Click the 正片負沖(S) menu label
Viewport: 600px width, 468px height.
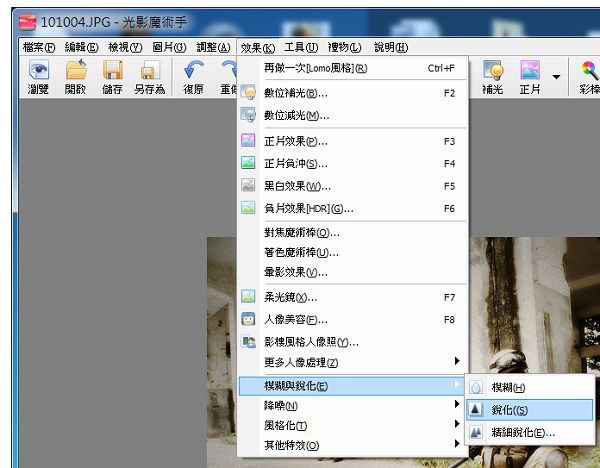pyautogui.click(x=296, y=164)
